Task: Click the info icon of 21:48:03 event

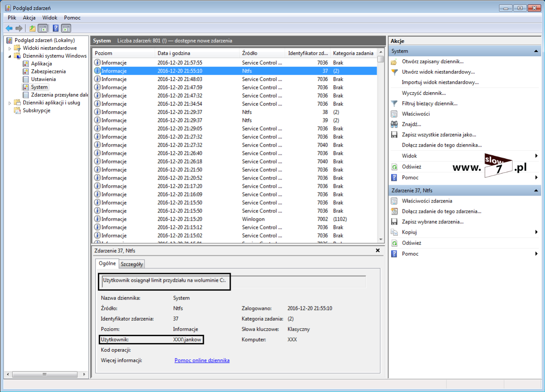Action: tap(97, 79)
